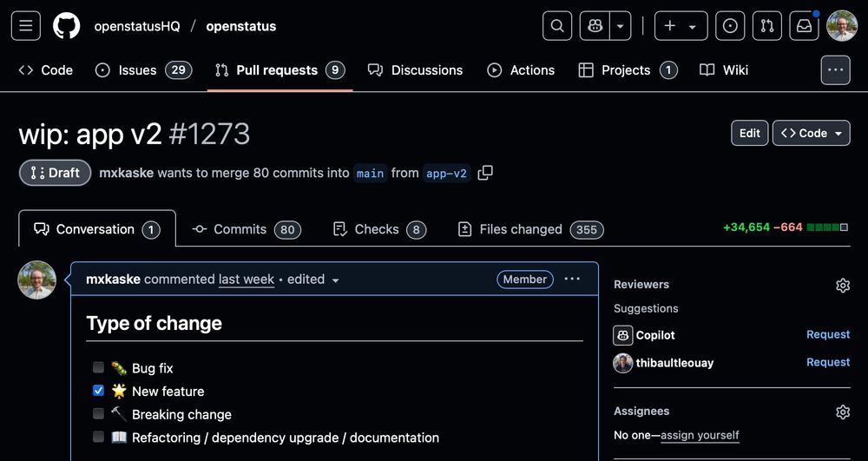Viewport: 868px width, 461px height.
Task: Check the Bug fix checkbox
Action: (x=99, y=367)
